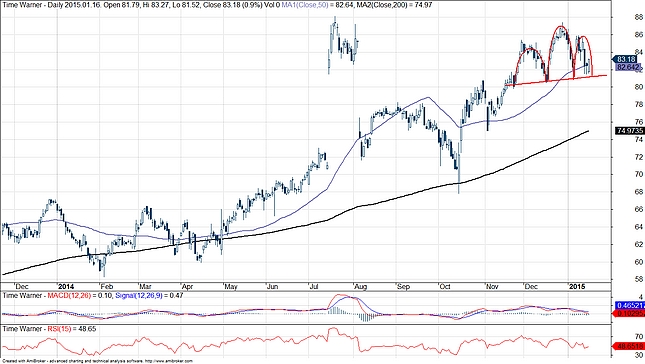Viewport: 645px width, 364px height.
Task: Click the 66 price axis label
Action: point(639,209)
